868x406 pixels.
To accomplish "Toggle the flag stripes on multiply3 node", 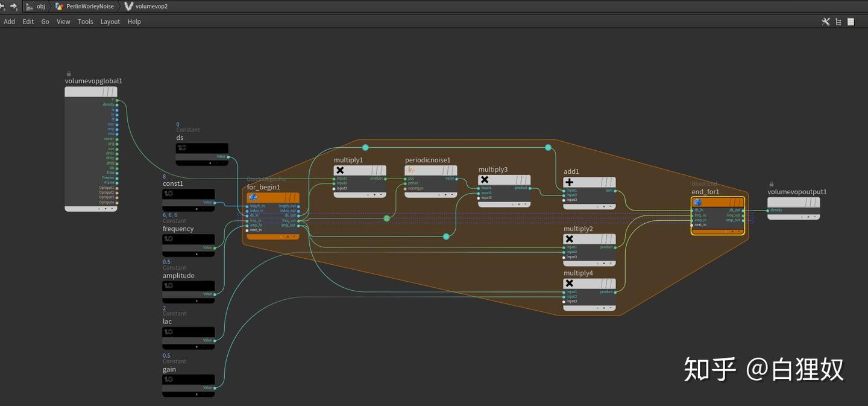I will tap(521, 180).
